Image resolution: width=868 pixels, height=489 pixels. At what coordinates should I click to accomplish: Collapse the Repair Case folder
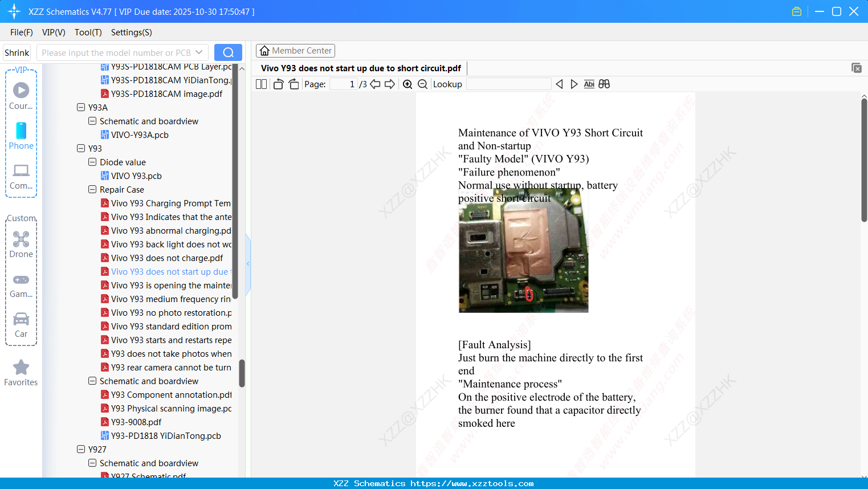tap(92, 189)
